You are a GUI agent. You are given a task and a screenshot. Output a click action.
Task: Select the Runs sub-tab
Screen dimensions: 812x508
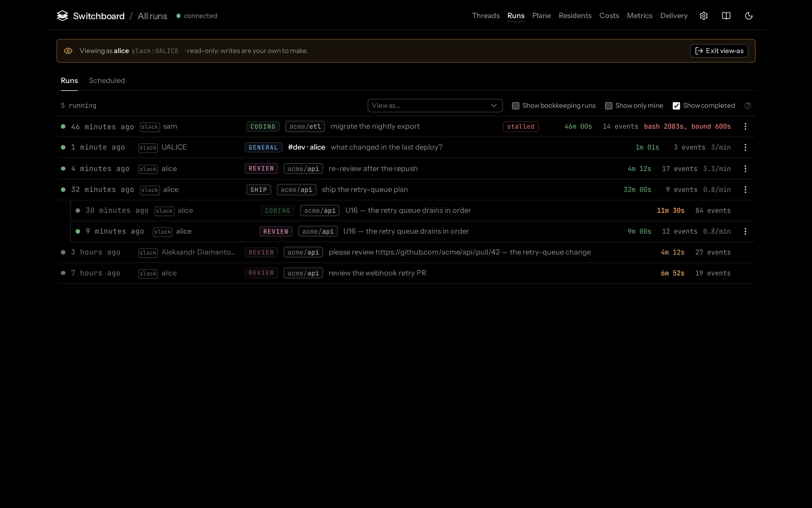(69, 81)
